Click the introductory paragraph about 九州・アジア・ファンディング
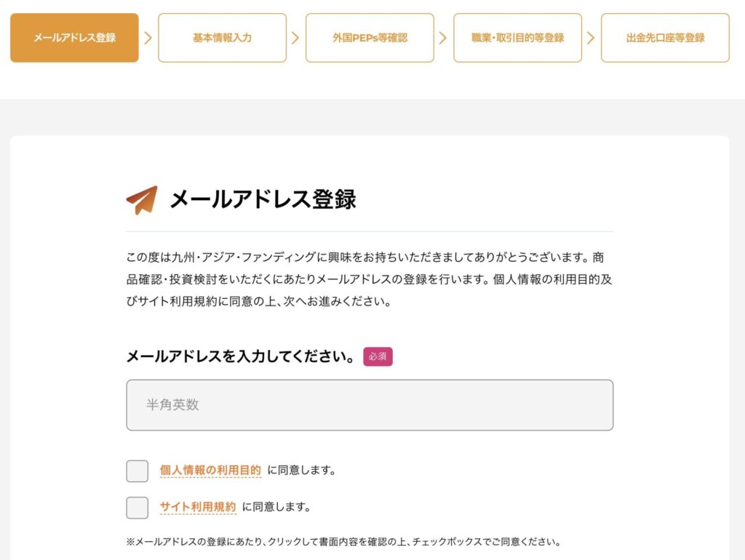This screenshot has height=560, width=745. pos(364,279)
